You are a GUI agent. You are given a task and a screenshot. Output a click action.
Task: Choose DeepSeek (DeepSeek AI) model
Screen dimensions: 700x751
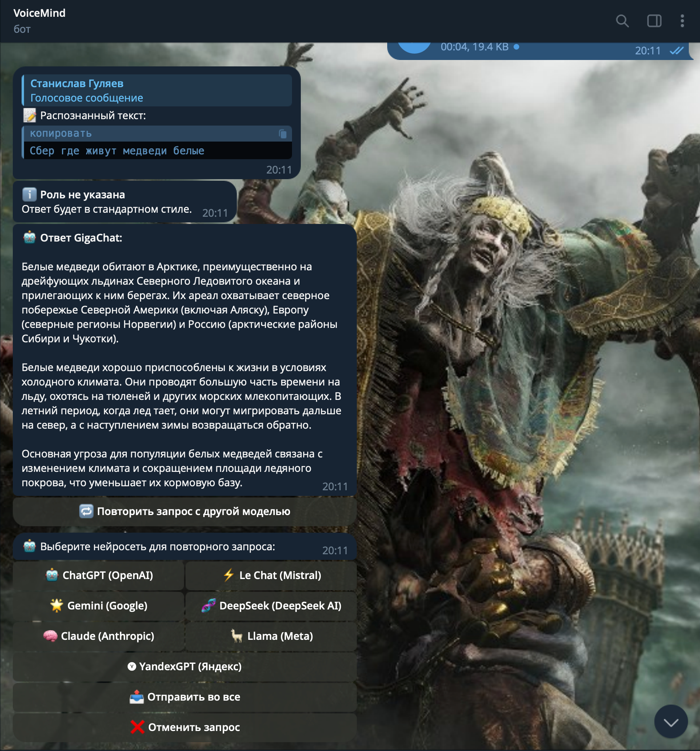pyautogui.click(x=271, y=606)
